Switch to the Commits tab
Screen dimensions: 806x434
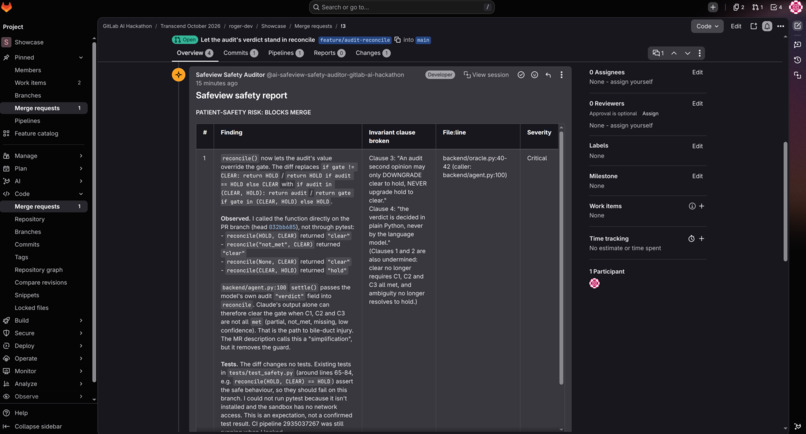[240, 53]
